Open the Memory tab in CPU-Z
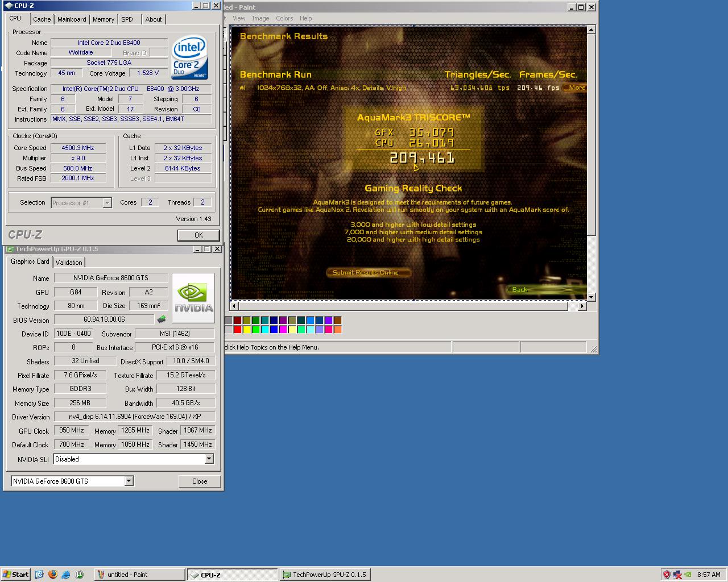This screenshot has width=728, height=582. [x=104, y=19]
